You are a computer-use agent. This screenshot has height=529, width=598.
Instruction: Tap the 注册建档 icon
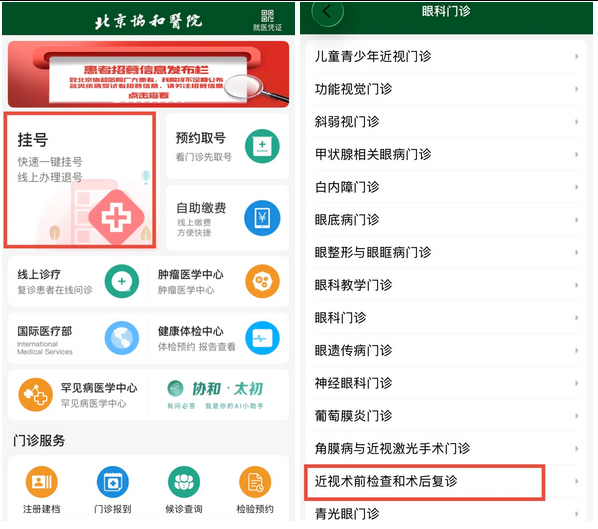pos(42,482)
